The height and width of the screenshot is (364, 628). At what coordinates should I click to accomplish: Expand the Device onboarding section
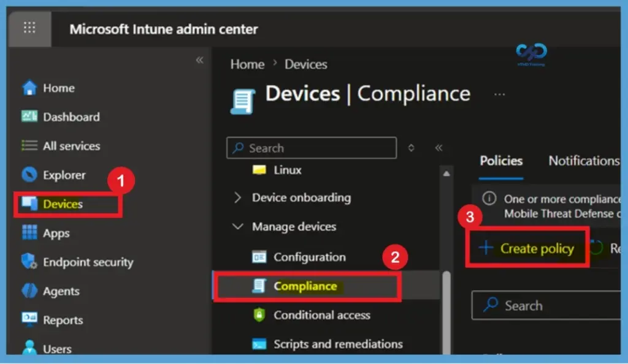237,197
